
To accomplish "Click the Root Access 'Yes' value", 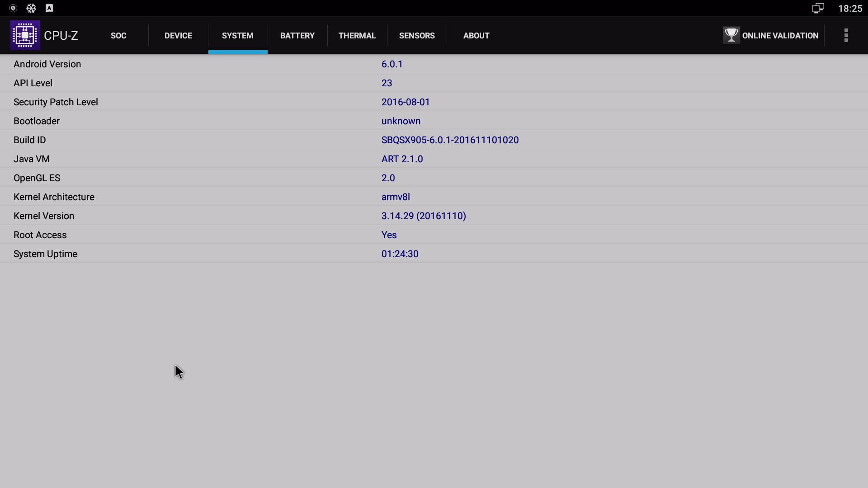I will 389,235.
